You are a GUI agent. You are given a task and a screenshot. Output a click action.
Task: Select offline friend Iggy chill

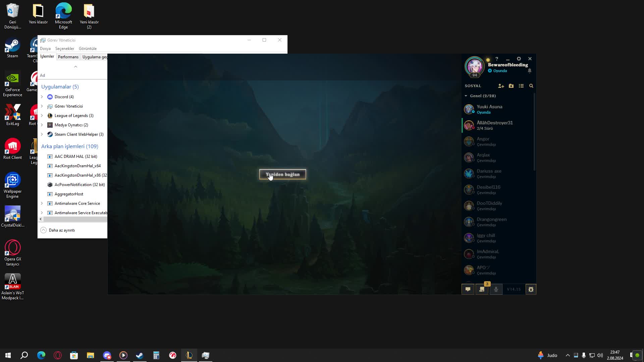(x=498, y=238)
